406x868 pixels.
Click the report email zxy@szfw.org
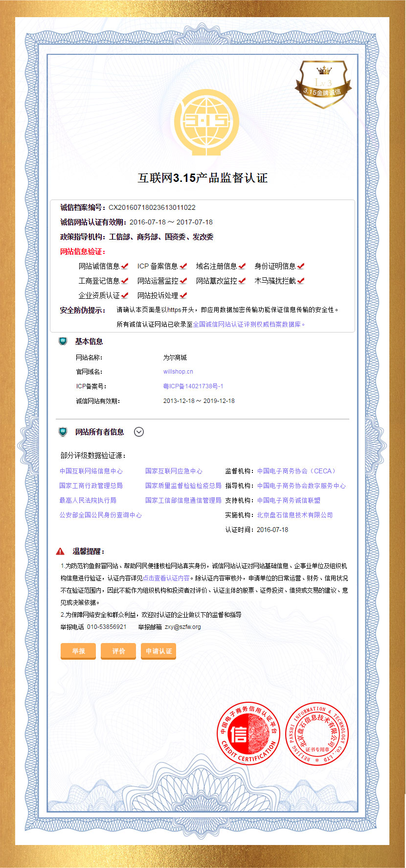pyautogui.click(x=183, y=627)
